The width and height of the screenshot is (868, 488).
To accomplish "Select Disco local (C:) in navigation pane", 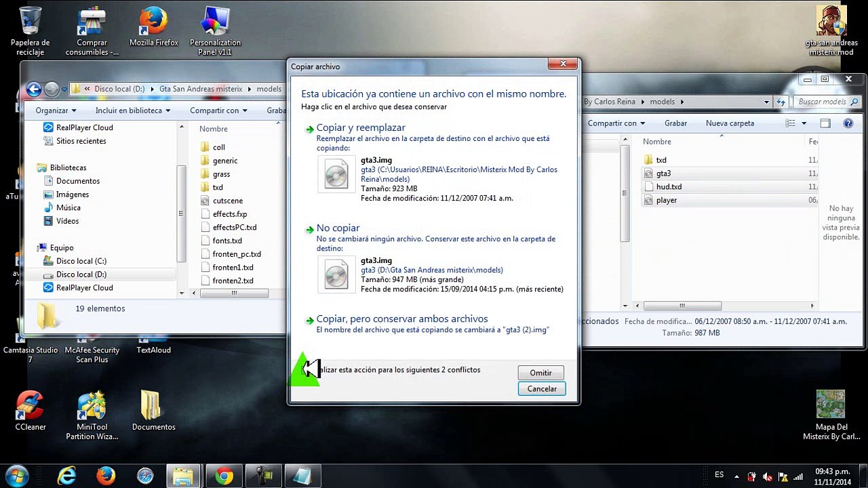I will (81, 261).
